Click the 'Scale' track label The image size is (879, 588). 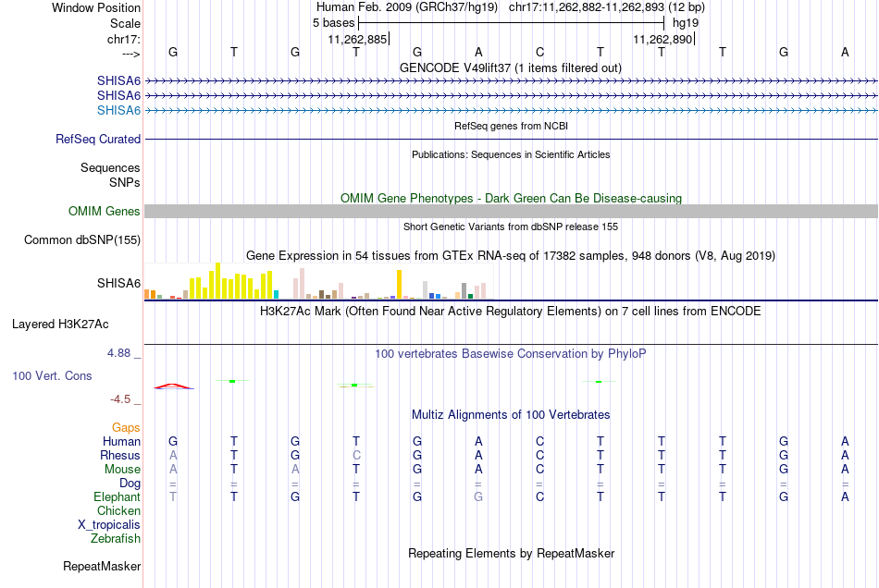click(125, 23)
